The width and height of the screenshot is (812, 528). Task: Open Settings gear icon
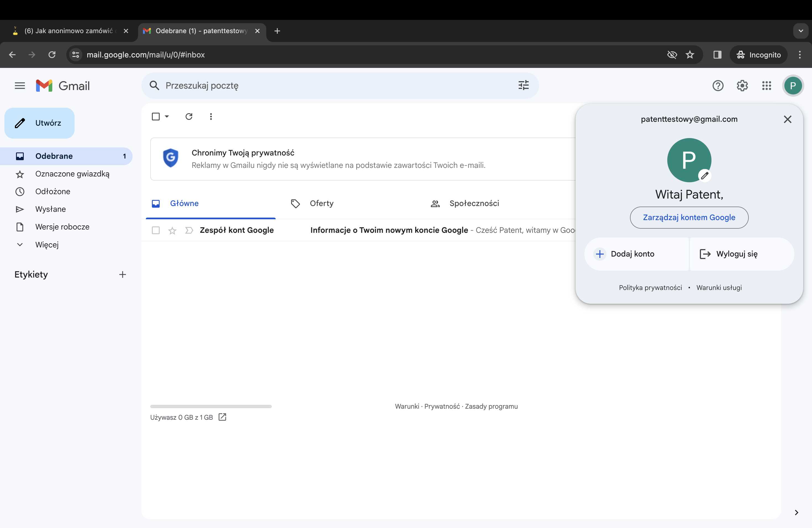(742, 86)
